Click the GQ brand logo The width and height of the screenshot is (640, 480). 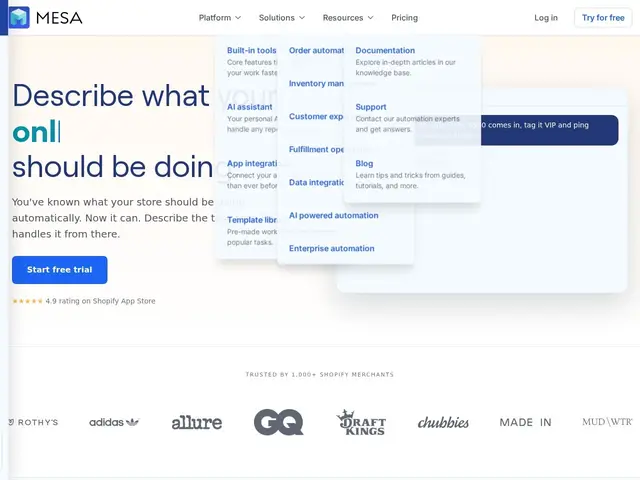point(278,422)
